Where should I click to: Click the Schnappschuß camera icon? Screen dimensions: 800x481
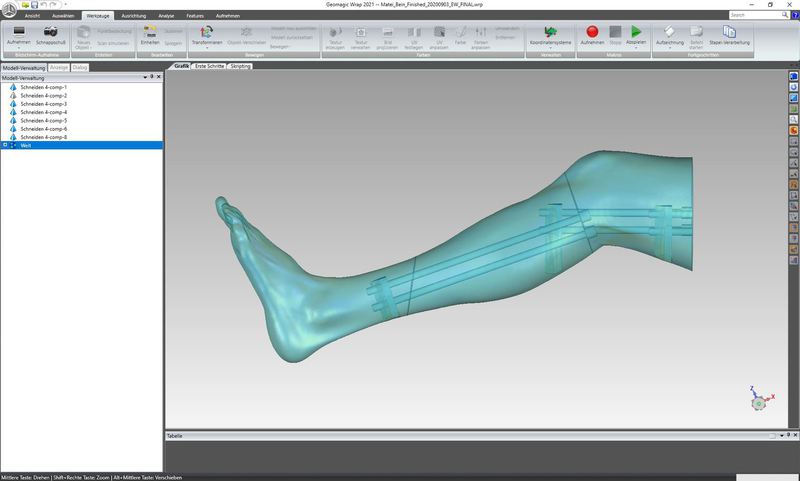(50, 33)
